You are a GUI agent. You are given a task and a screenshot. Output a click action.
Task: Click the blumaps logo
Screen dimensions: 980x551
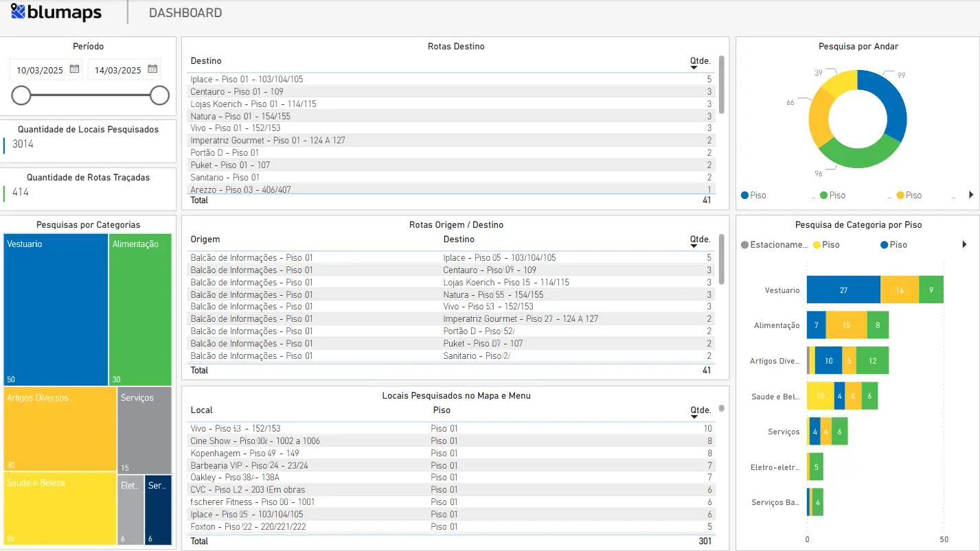[x=56, y=12]
